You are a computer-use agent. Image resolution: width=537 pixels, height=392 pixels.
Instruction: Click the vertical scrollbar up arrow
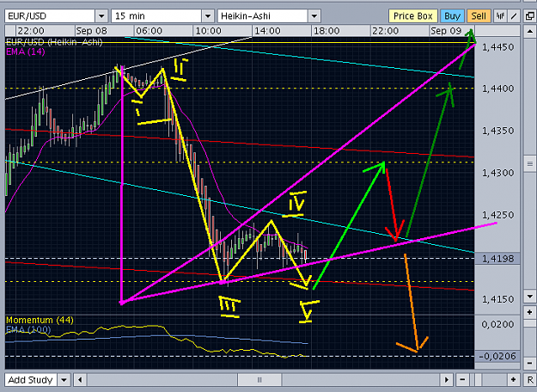pyautogui.click(x=530, y=32)
